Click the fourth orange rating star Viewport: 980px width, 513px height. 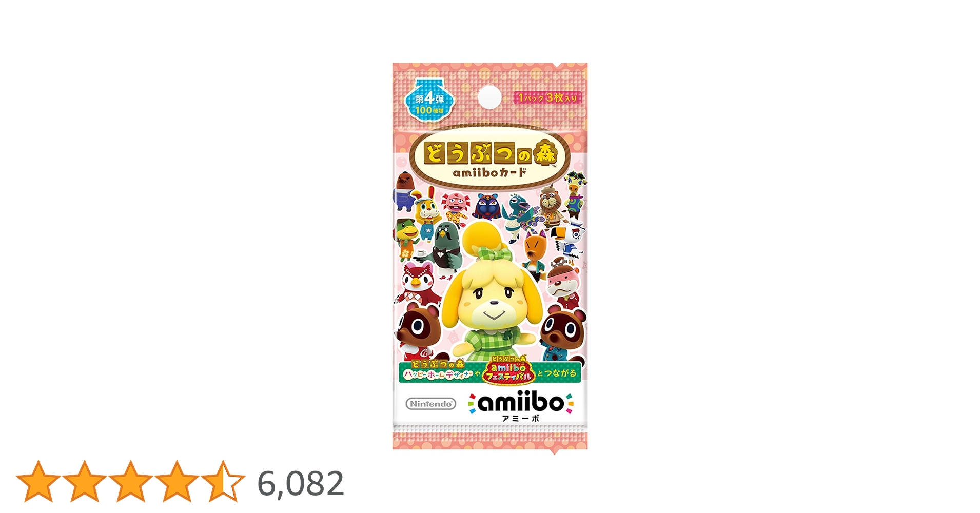coord(177,481)
